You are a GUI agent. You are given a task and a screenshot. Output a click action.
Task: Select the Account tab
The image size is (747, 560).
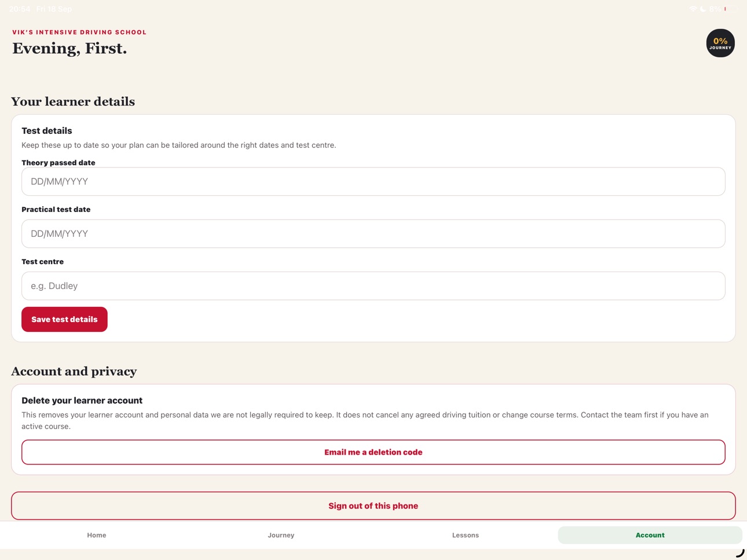(650, 535)
